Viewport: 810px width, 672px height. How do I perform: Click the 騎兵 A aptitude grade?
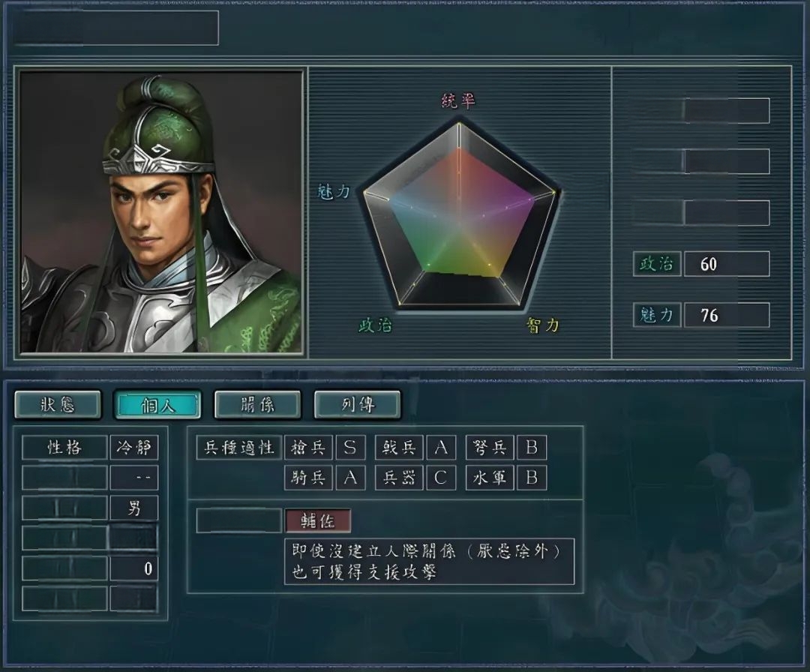pyautogui.click(x=349, y=478)
